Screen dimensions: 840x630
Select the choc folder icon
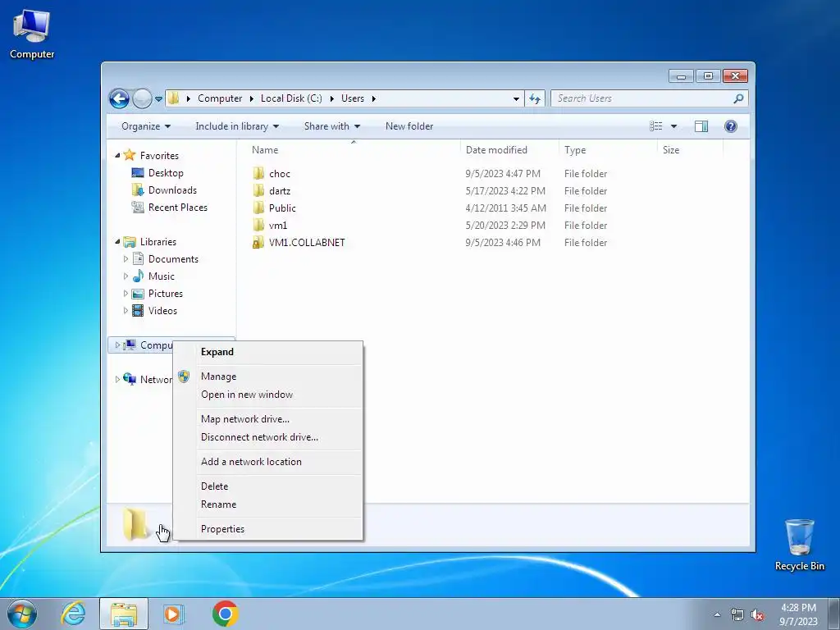pos(258,174)
